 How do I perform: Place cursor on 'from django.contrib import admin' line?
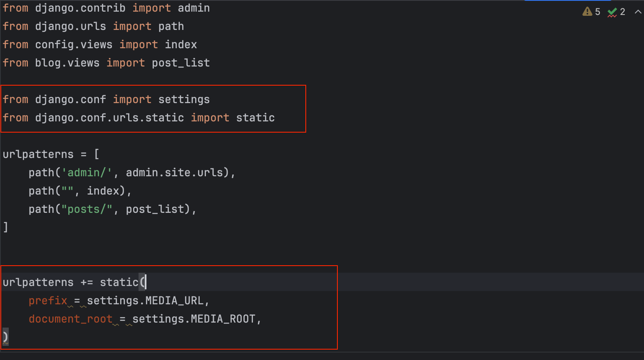tap(106, 8)
